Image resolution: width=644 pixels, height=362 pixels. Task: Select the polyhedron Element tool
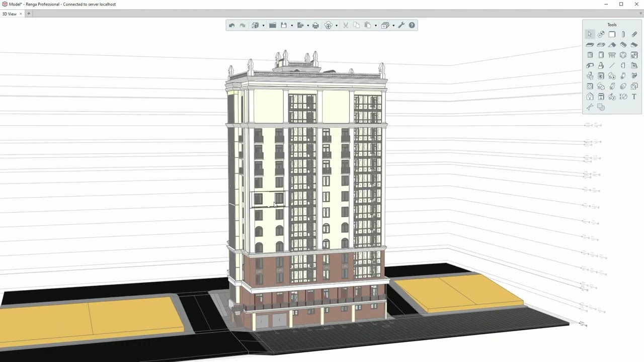(x=623, y=55)
